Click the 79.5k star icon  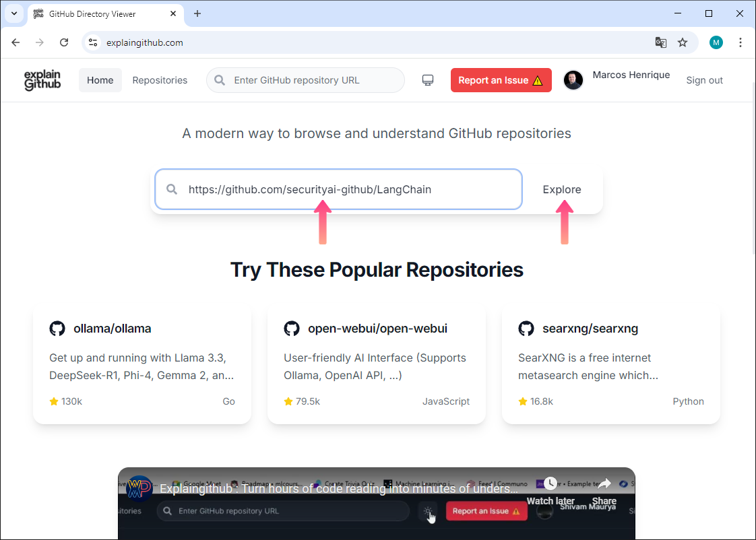coord(288,401)
